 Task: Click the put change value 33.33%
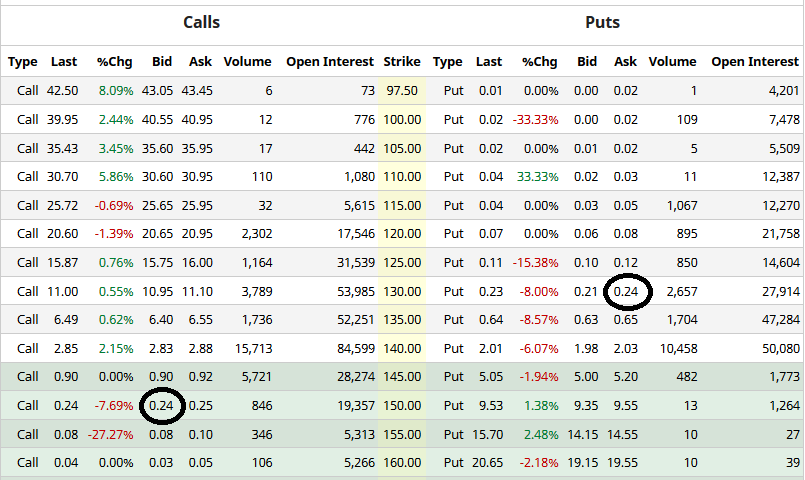pos(538,177)
